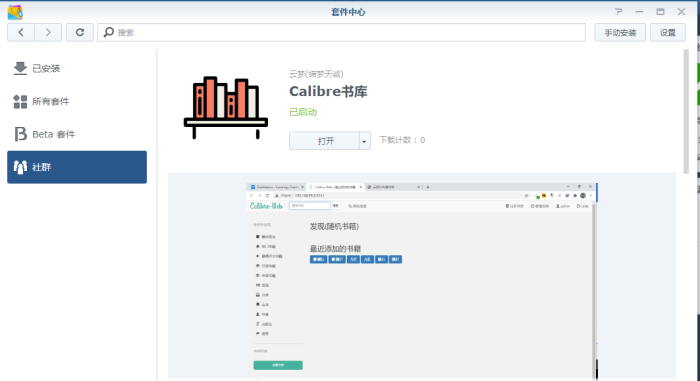700x381 pixels.
Task: Open Calibre with the 打开 button
Action: pyautogui.click(x=325, y=141)
